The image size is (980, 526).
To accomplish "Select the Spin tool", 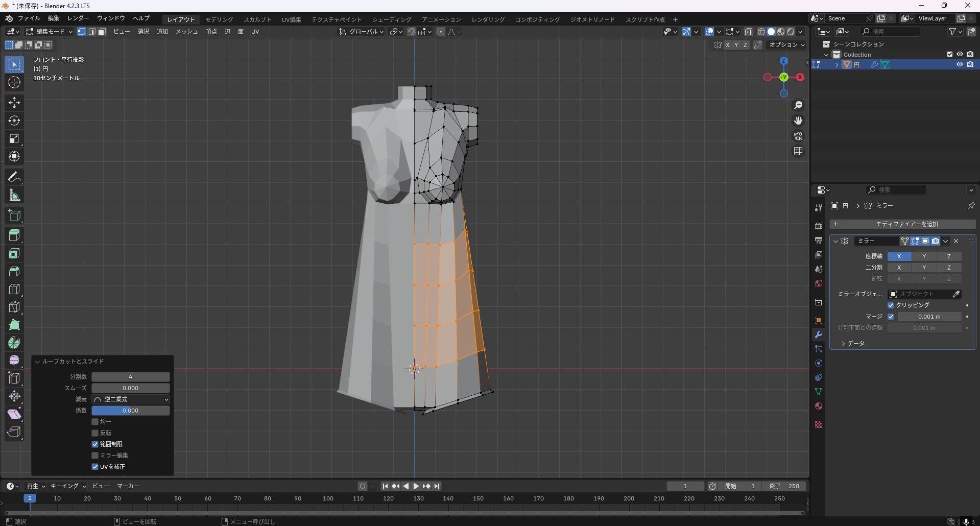I will point(14,343).
